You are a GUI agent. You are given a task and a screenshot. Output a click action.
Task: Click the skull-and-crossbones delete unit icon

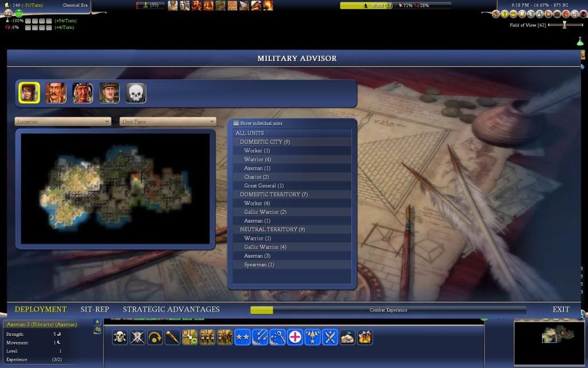[x=119, y=337]
